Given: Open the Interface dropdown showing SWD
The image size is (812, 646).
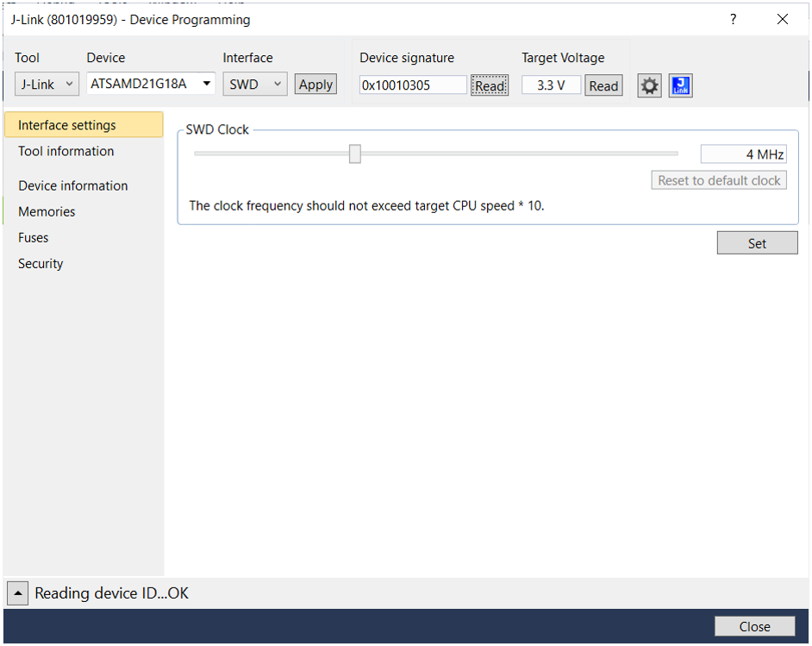Looking at the screenshot, I should click(x=254, y=85).
